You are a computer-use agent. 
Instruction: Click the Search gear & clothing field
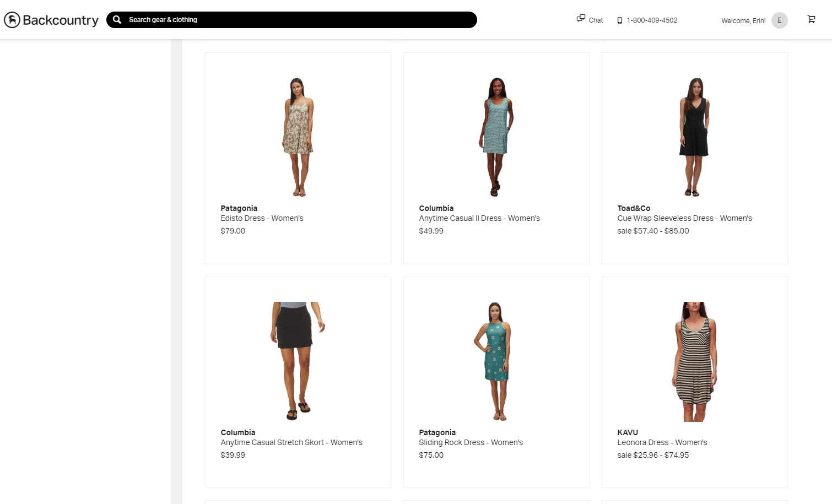click(291, 20)
